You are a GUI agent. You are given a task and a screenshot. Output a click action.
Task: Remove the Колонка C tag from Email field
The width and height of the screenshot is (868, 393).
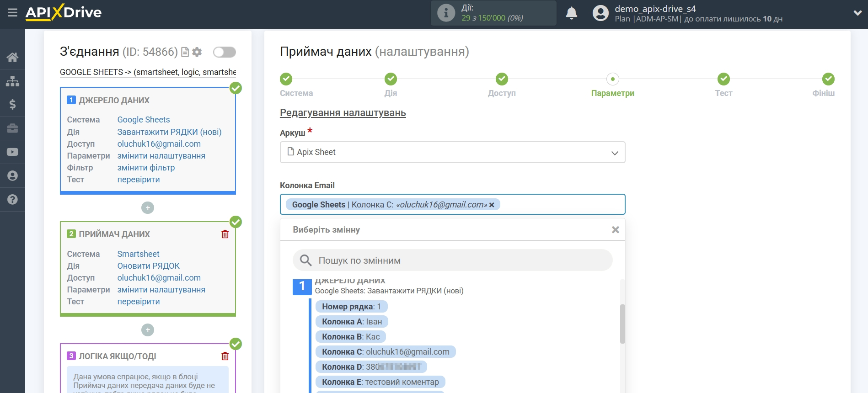pyautogui.click(x=492, y=205)
